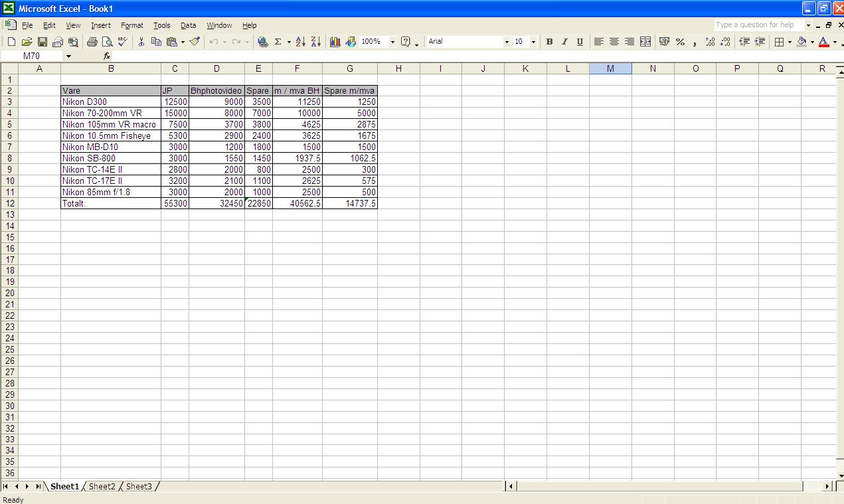
Task: Increase cell indent
Action: (760, 42)
